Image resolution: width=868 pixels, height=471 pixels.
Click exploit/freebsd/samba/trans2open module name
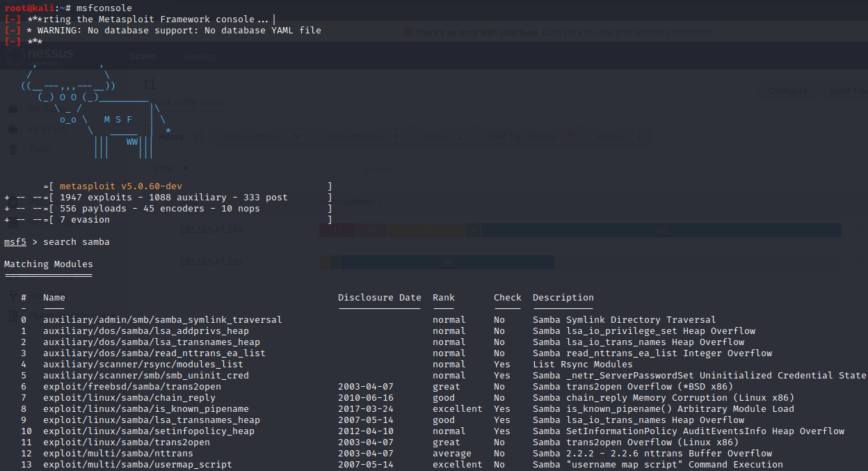click(132, 387)
